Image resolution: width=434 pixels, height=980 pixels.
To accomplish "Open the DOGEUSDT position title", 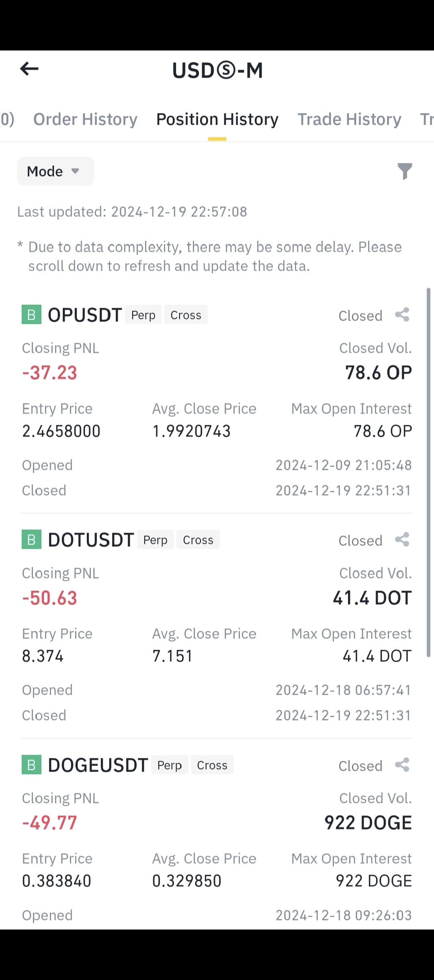I will (x=98, y=765).
